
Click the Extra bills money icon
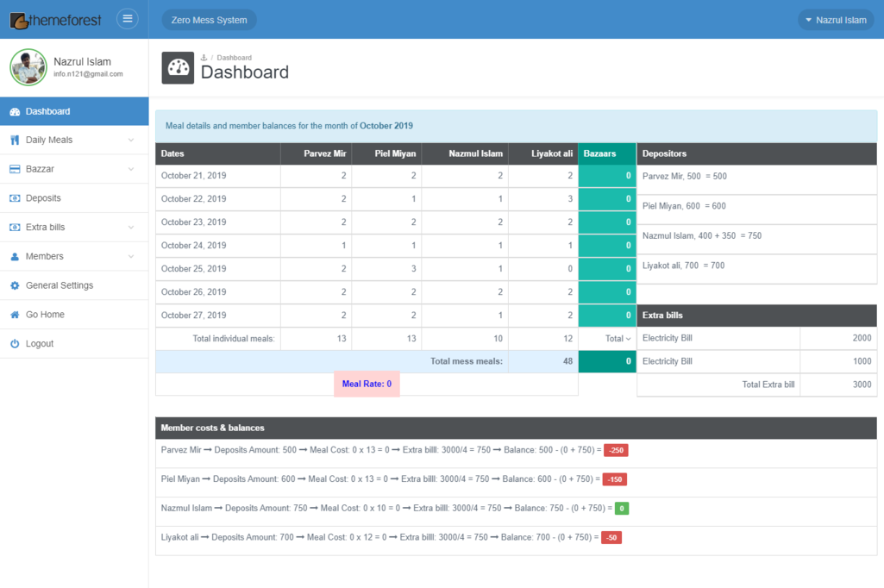click(x=15, y=228)
